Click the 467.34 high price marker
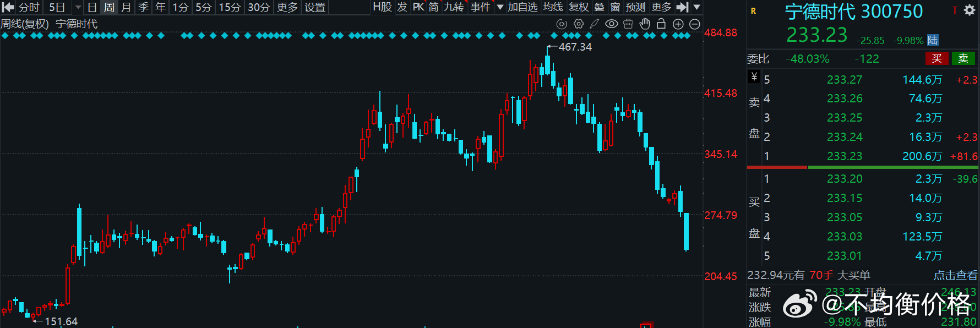980x328 pixels. pyautogui.click(x=575, y=47)
